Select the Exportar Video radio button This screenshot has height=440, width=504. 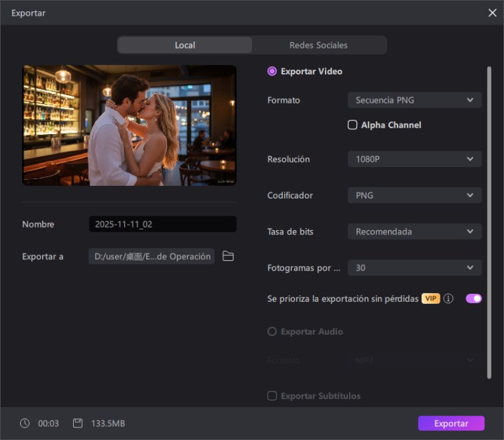click(270, 71)
